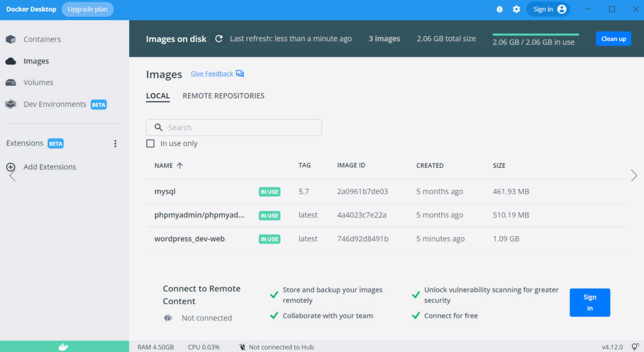Click the blue Sign in button below
Viewport: 644px width, 352px height.
[x=590, y=303]
